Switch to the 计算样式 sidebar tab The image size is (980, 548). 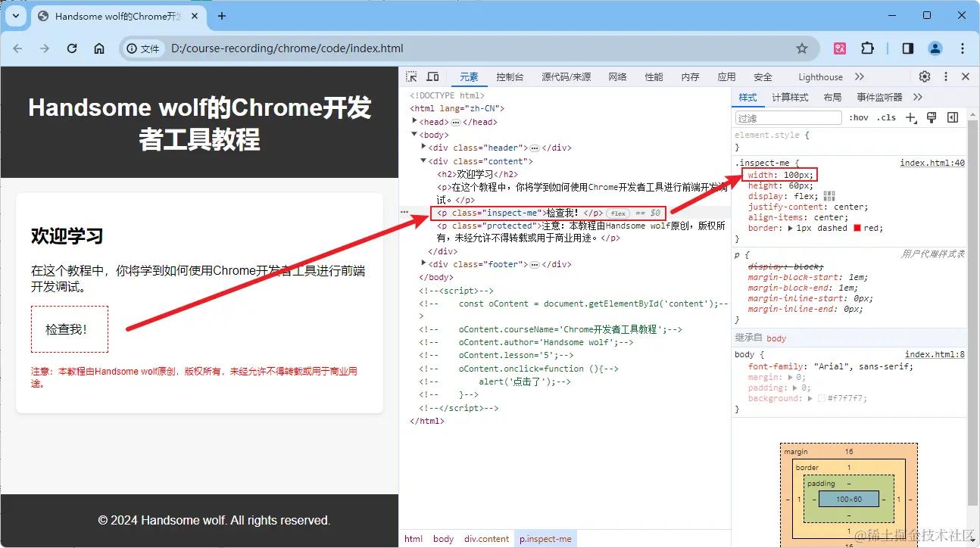790,97
